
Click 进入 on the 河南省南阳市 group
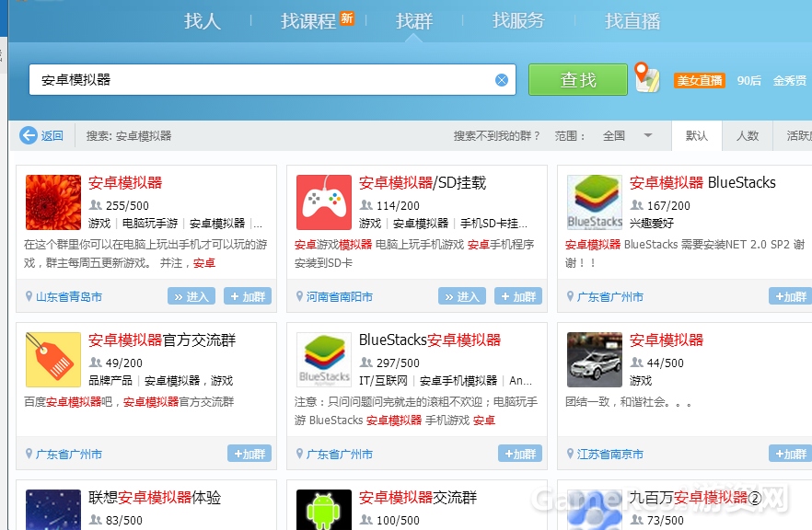pos(462,296)
